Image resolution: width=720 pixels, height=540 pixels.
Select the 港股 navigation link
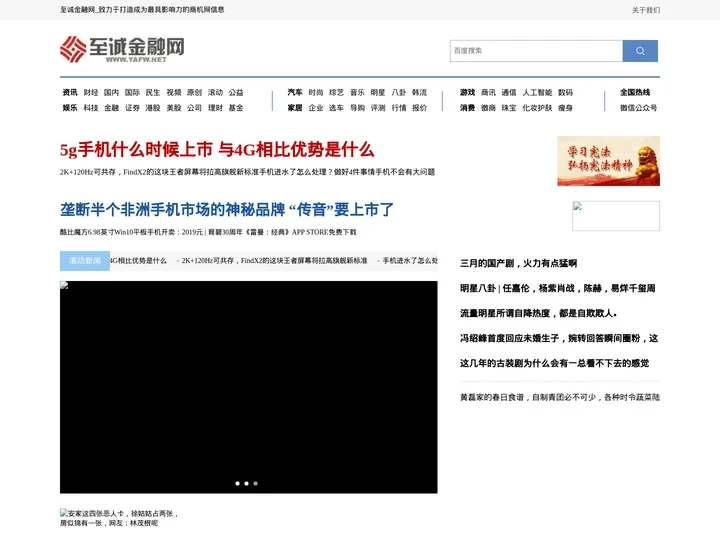pos(153,108)
